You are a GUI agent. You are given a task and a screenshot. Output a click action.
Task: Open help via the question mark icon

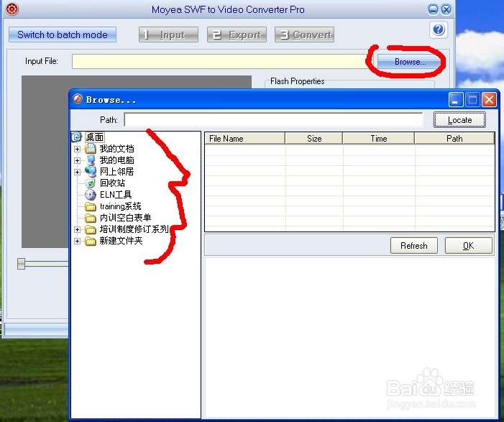pos(439,29)
